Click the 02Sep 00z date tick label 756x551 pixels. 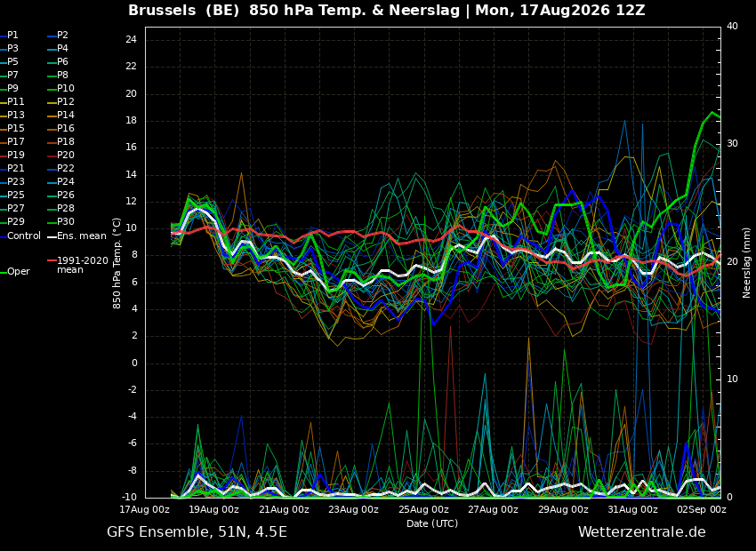pos(702,509)
